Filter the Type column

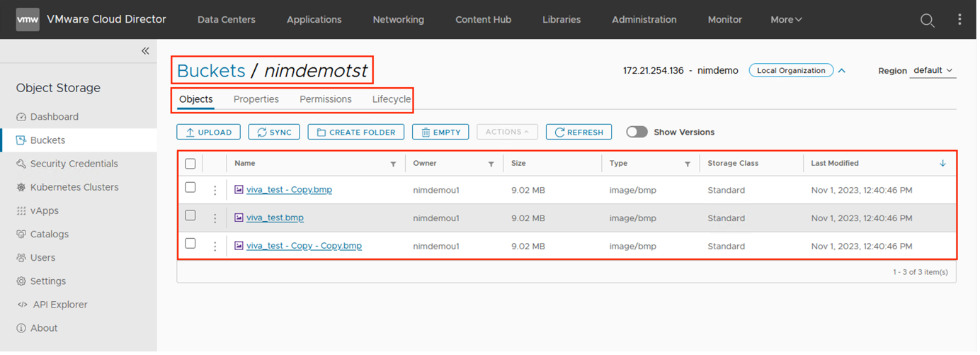pyautogui.click(x=688, y=164)
